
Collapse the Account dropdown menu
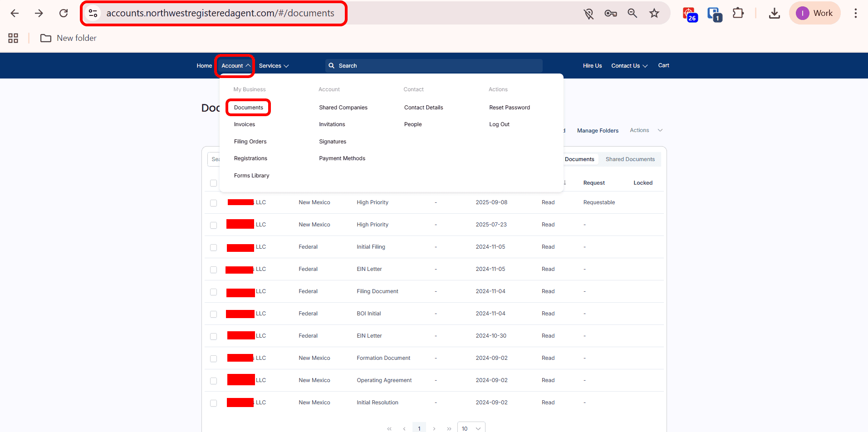235,66
